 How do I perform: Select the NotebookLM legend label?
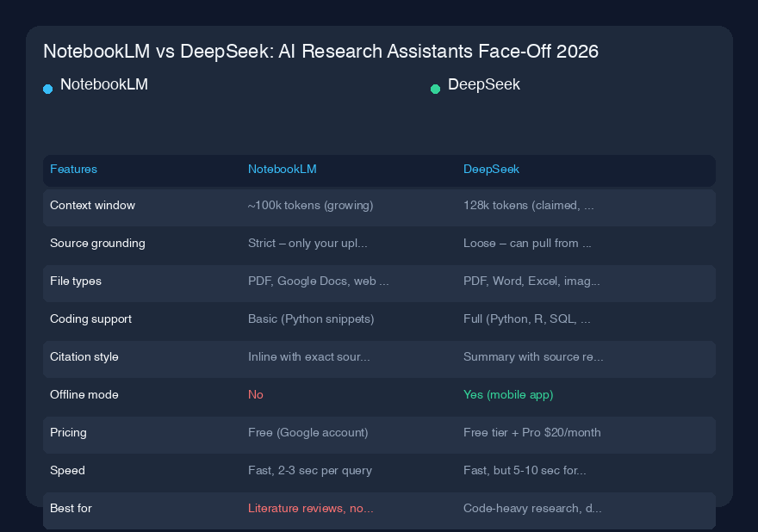[x=104, y=84]
